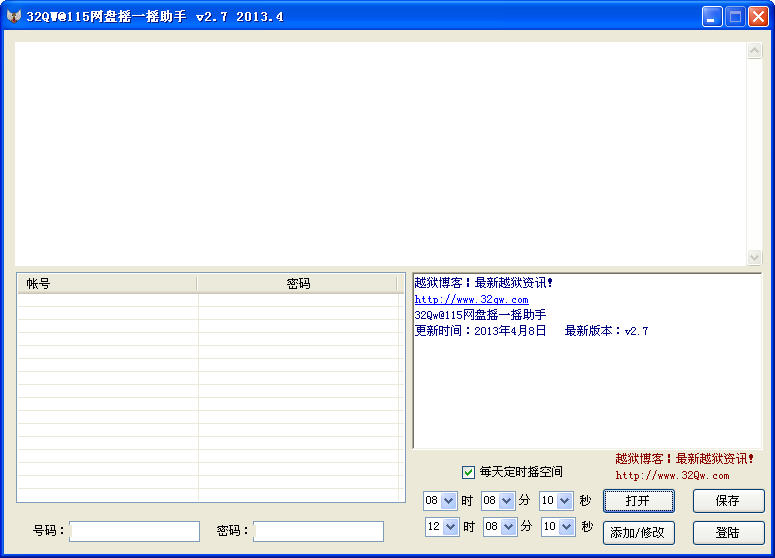This screenshot has width=775, height=558.
Task: Click the 密码 column header
Action: click(x=298, y=284)
